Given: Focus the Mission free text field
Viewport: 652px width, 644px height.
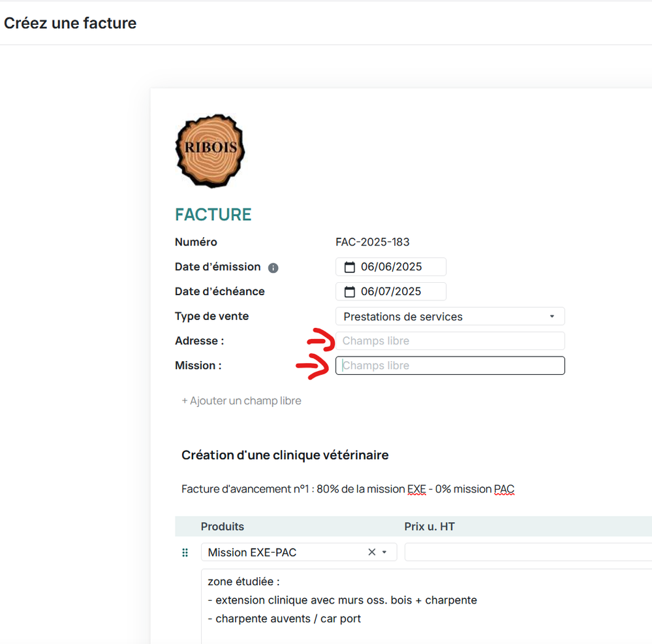Looking at the screenshot, I should (450, 366).
